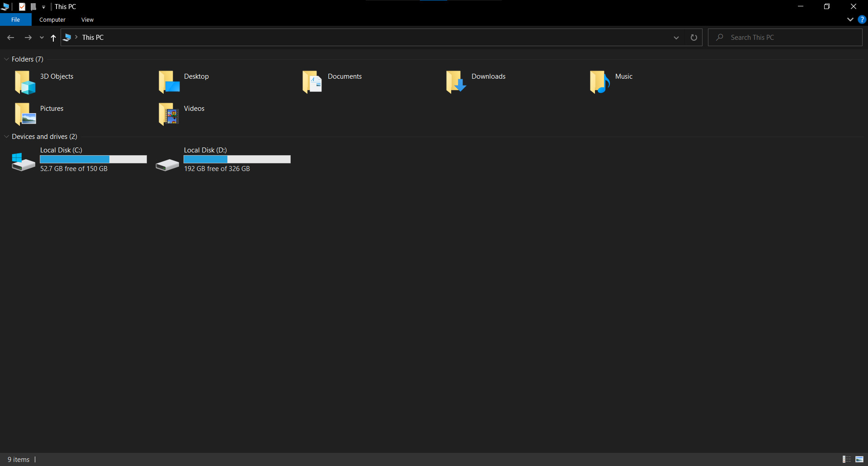868x466 pixels.
Task: Open Local Disk (D:)
Action: (205, 150)
